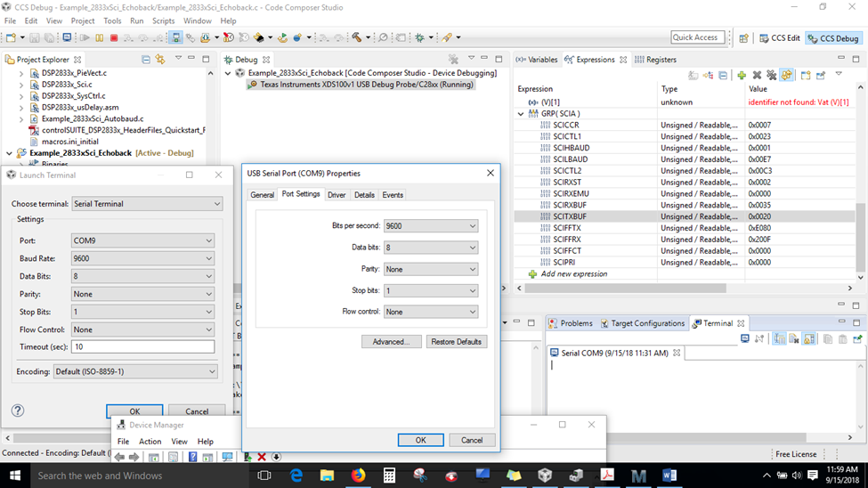Viewport: 868px width, 488px height.
Task: Click the Collapse All icon in Project Explorer
Action: [146, 60]
